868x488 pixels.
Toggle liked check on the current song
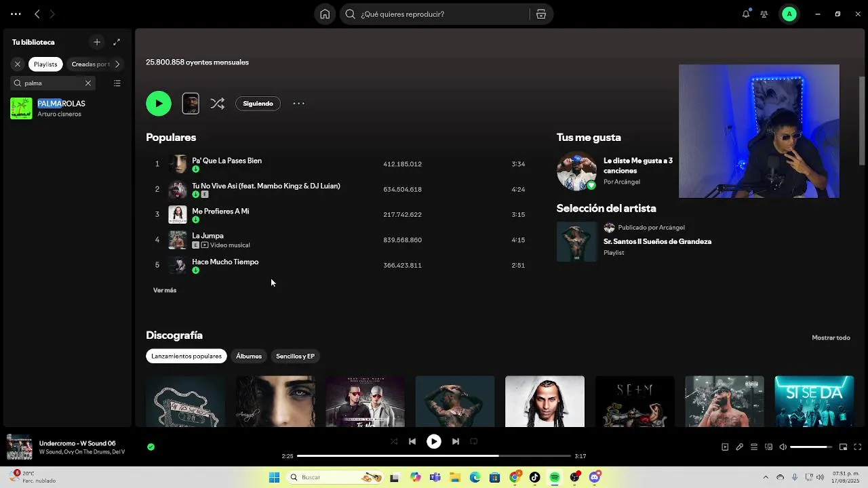[151, 447]
